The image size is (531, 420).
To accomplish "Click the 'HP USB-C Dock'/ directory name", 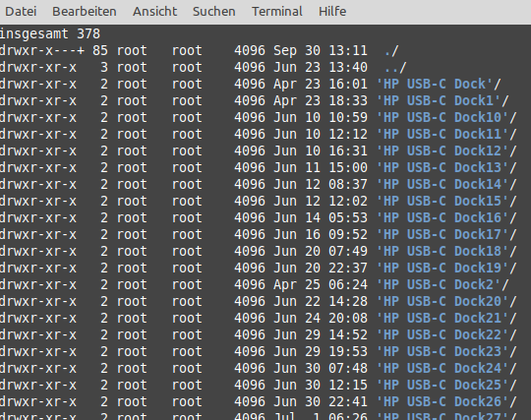I will tap(439, 84).
